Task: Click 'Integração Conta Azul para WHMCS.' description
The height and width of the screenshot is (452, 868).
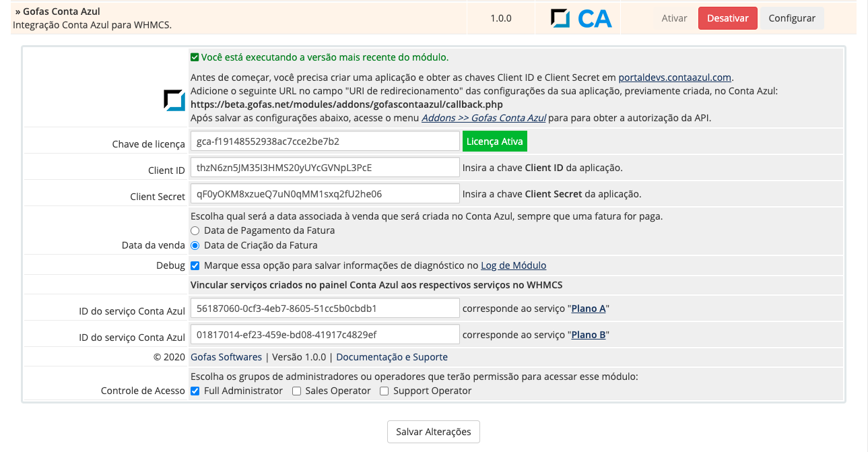Action: (92, 25)
